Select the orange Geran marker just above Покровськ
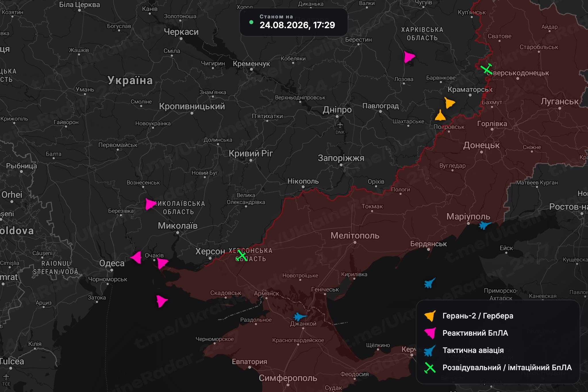This screenshot has height=392, width=588. [x=440, y=116]
